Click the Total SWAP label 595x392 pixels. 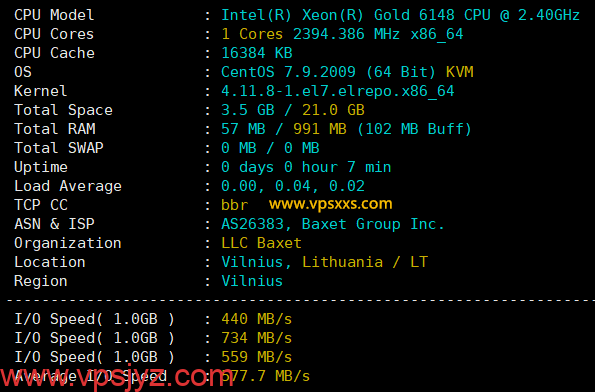pyautogui.click(x=58, y=148)
